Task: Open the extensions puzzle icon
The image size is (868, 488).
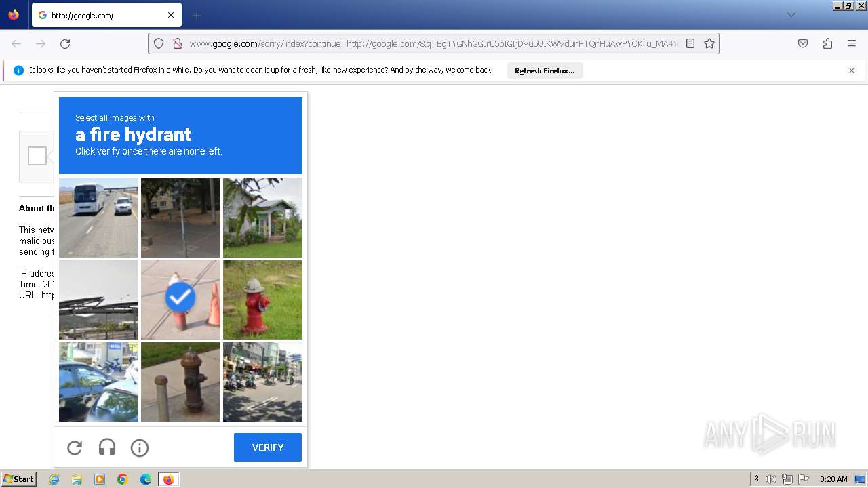Action: coord(827,43)
